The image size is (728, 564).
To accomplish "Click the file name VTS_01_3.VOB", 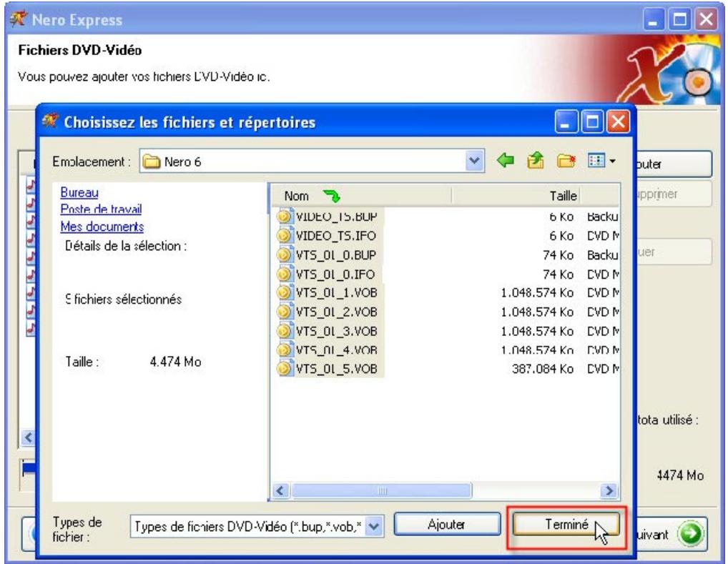I will coord(337,331).
